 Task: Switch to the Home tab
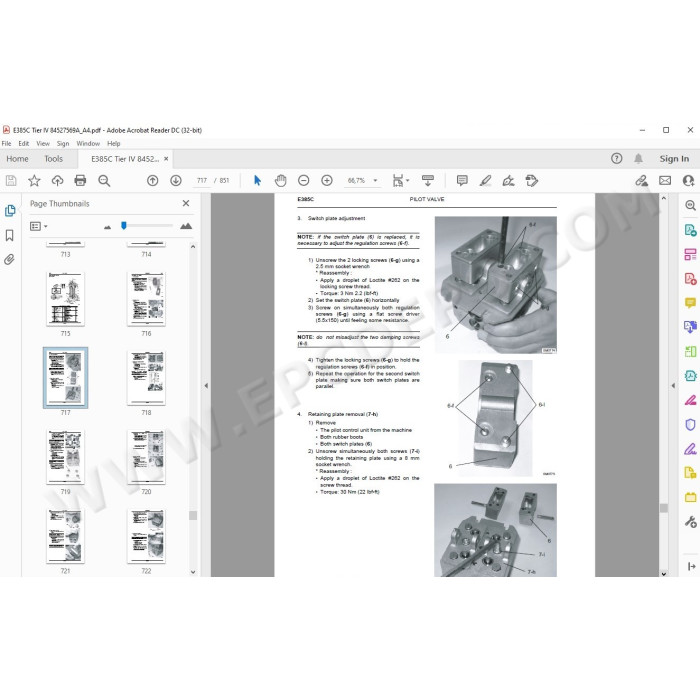pos(17,158)
